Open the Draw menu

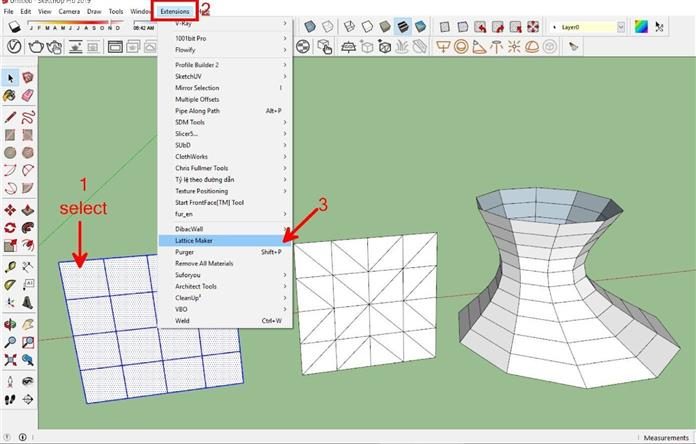click(x=94, y=11)
